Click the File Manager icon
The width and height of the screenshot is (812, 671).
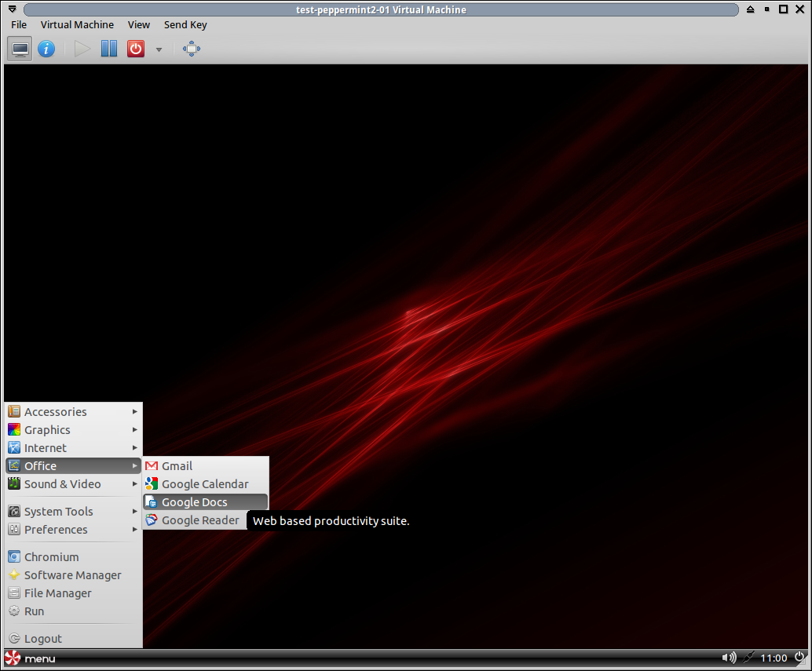[x=14, y=593]
